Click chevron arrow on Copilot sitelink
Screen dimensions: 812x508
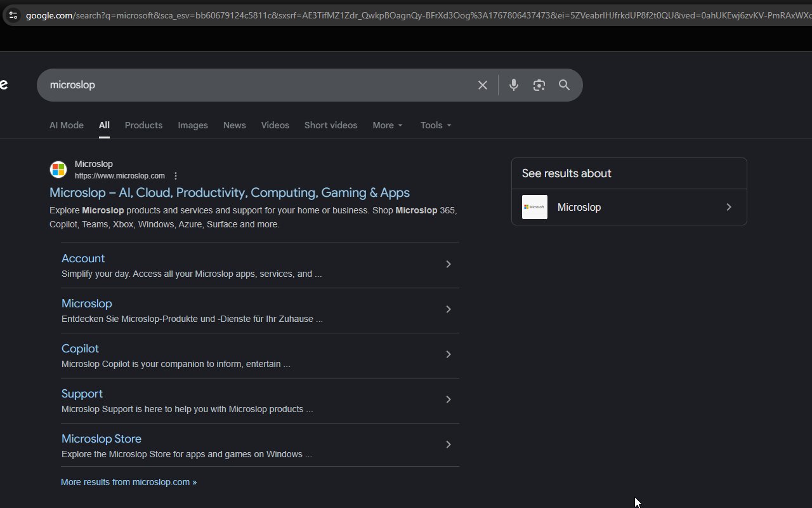pos(448,354)
